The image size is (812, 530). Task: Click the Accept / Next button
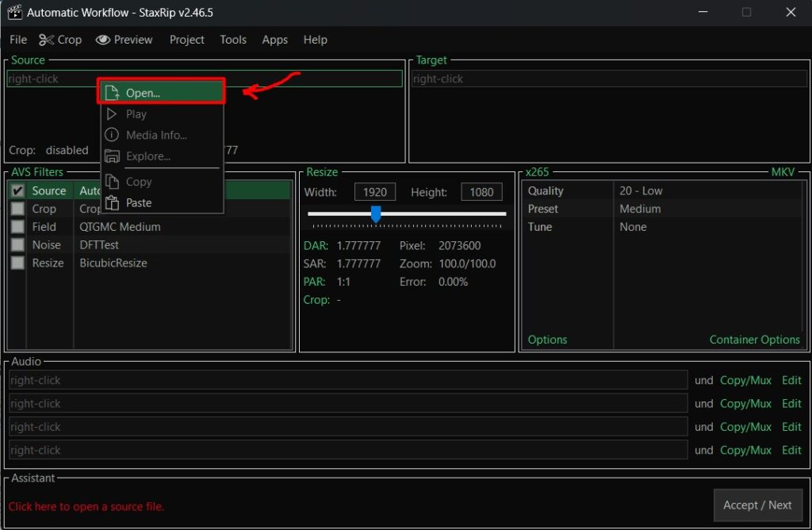click(757, 505)
